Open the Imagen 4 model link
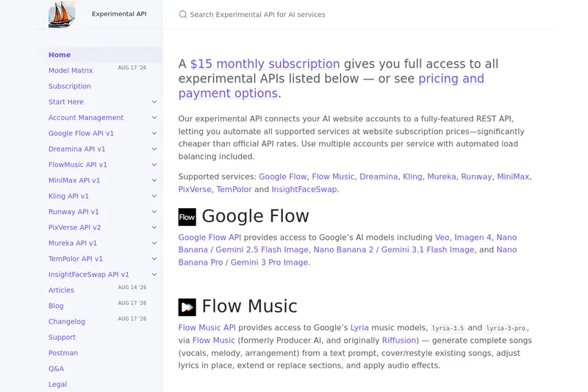The image size is (588, 392). tap(473, 238)
